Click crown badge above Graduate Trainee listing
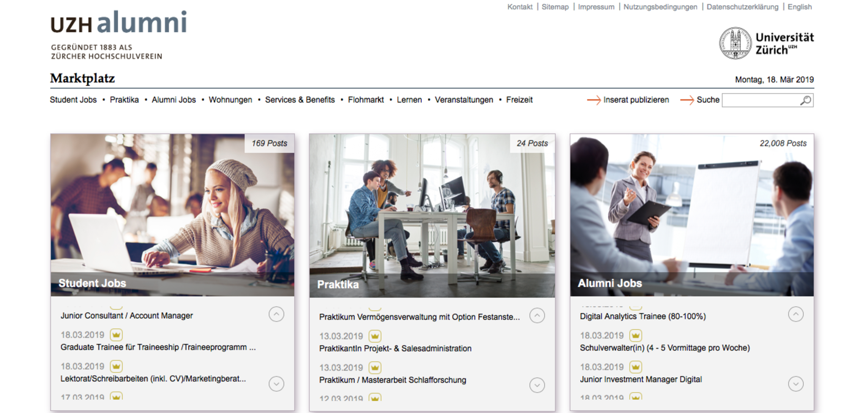The height and width of the screenshot is (413, 868). pos(116,335)
